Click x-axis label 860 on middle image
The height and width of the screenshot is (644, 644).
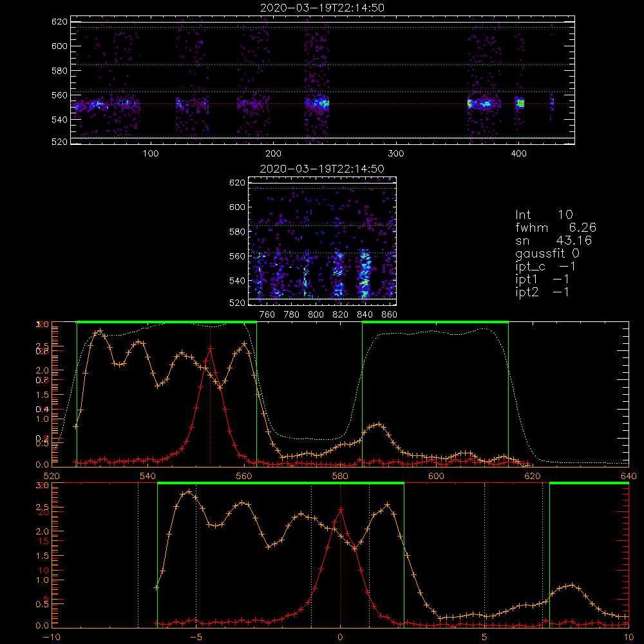[x=389, y=315]
